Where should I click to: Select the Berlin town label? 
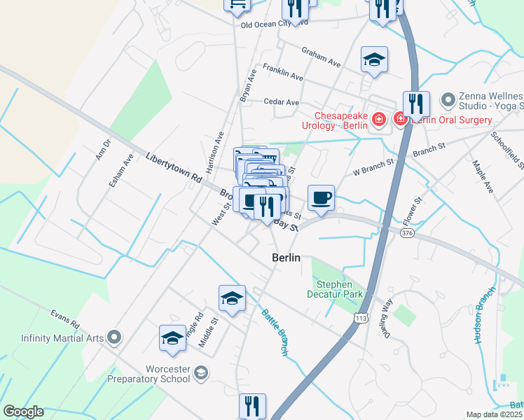[286, 258]
